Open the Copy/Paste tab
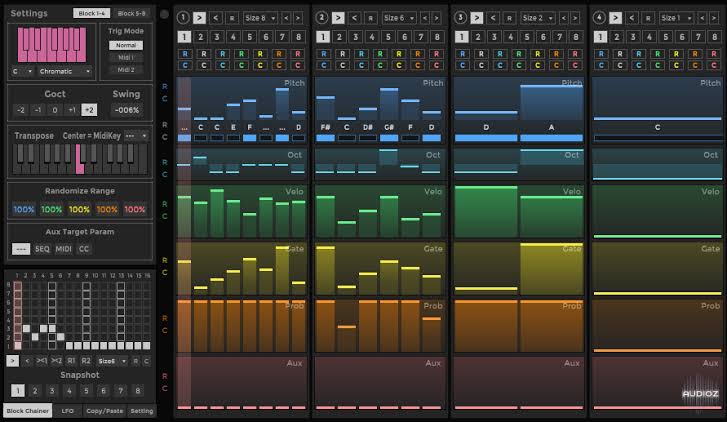Image resolution: width=727 pixels, height=422 pixels. [x=104, y=411]
